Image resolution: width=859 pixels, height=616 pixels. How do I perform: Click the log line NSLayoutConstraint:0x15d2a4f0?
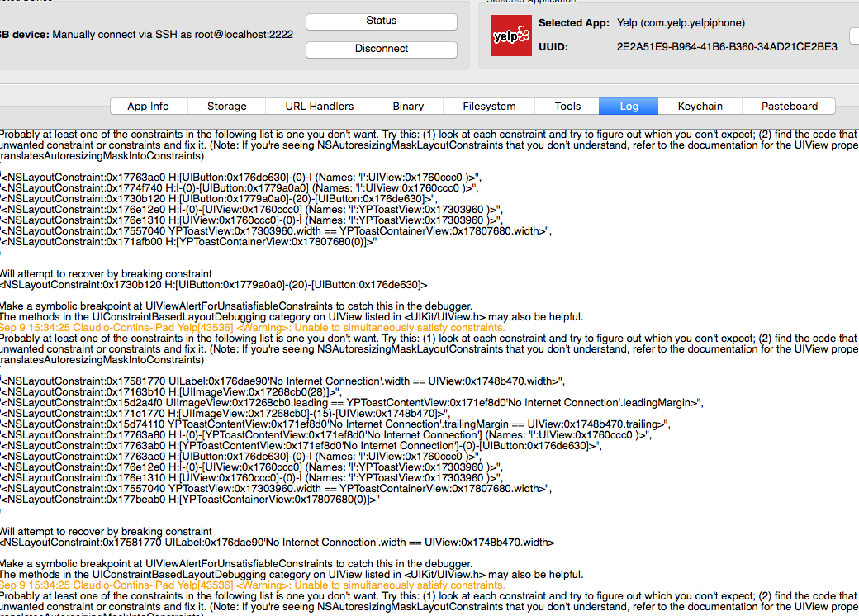pos(352,402)
